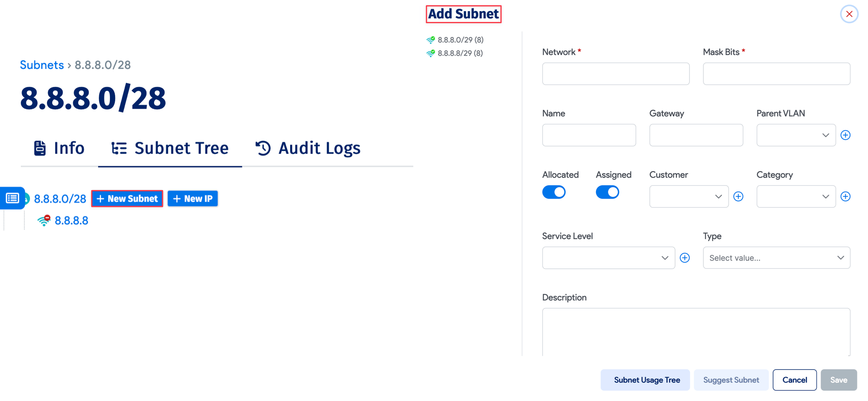This screenshot has width=868, height=401.
Task: Click the plus icon next to Category
Action: pos(846,196)
